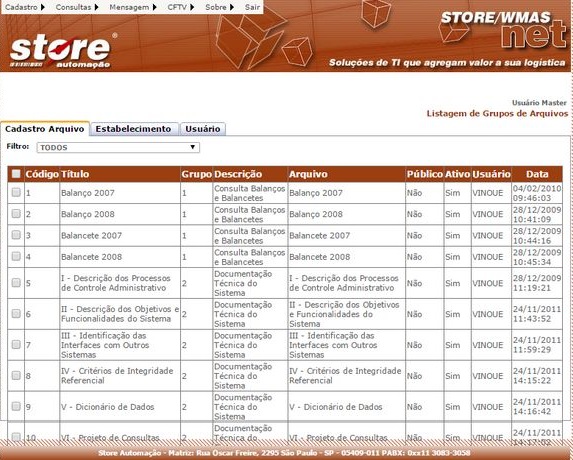
Task: Expand the Cadastro menu
Action: click(25, 7)
